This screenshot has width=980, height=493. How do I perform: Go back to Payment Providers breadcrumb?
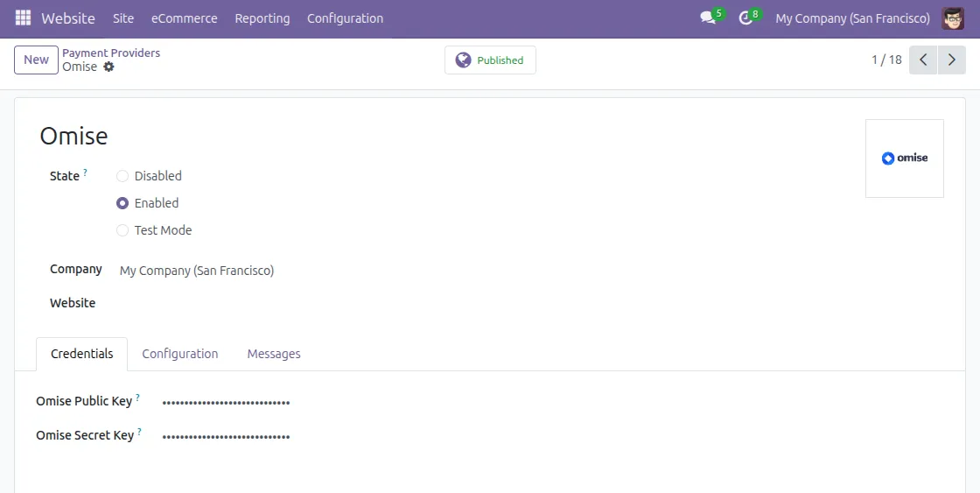coord(111,53)
